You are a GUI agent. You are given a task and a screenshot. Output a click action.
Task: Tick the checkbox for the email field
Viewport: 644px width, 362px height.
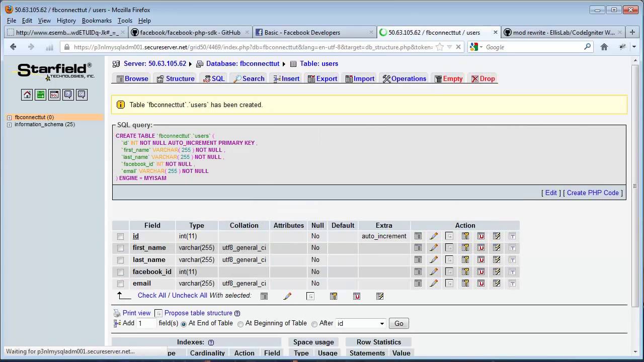coord(120,284)
